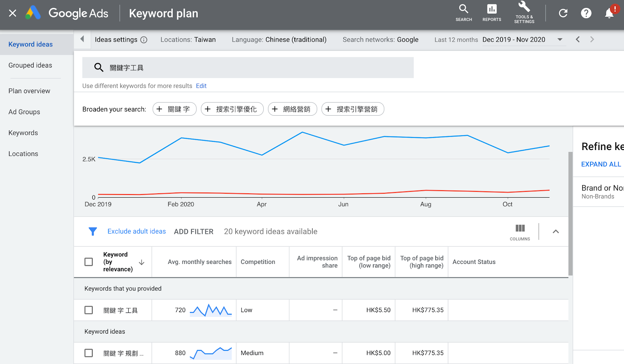Collapse the sidebar with left arrow
Viewport: 624px width, 364px height.
82,39
